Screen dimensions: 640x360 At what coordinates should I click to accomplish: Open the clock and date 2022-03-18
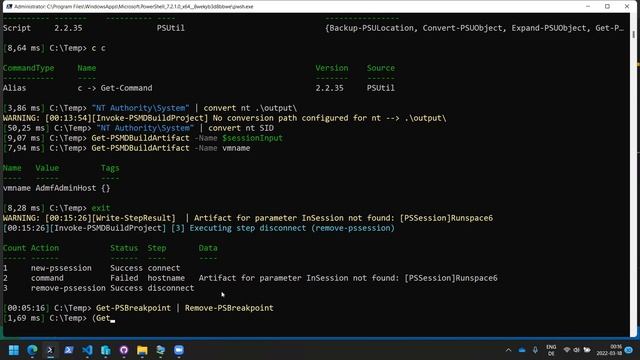(609, 350)
